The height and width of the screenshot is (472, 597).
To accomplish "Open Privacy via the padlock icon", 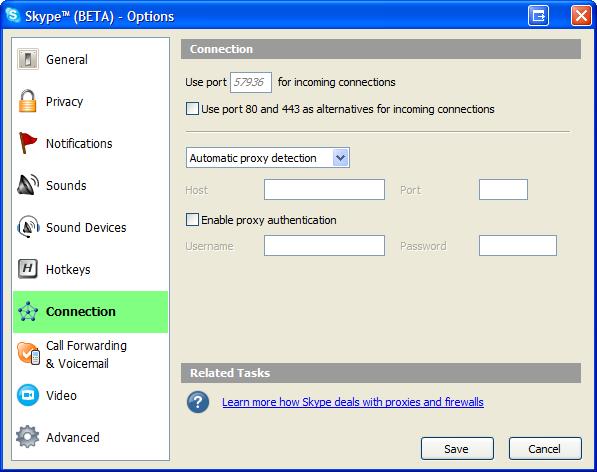I will pyautogui.click(x=27, y=101).
